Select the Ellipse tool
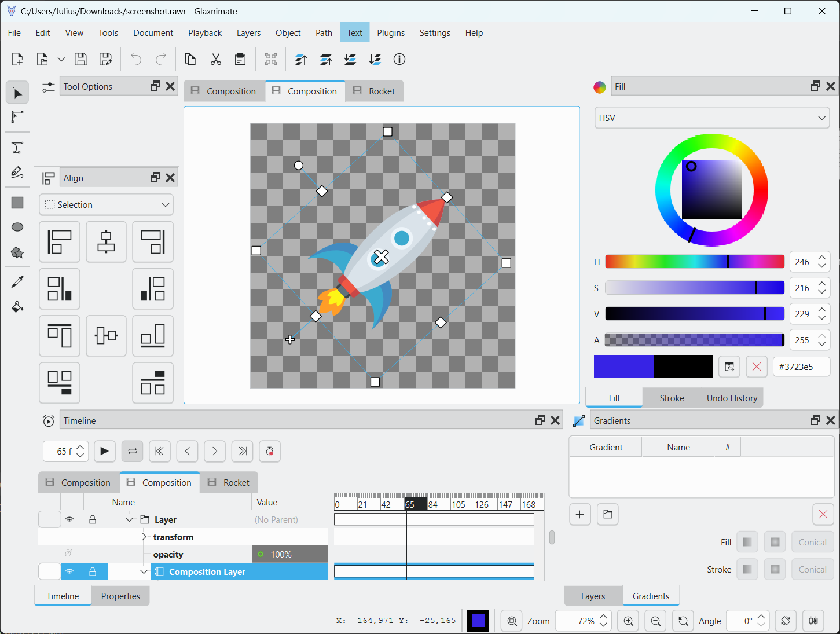The width and height of the screenshot is (840, 634). (17, 227)
